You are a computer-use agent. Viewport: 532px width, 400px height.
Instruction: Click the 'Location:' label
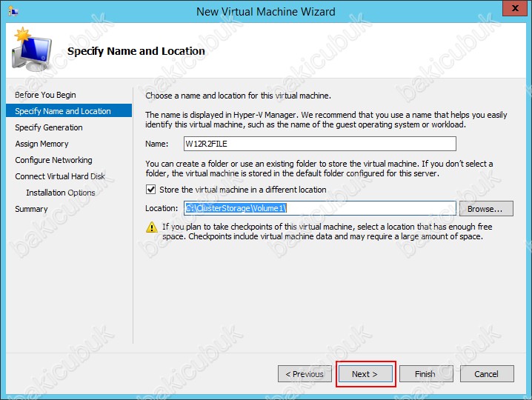click(x=162, y=208)
